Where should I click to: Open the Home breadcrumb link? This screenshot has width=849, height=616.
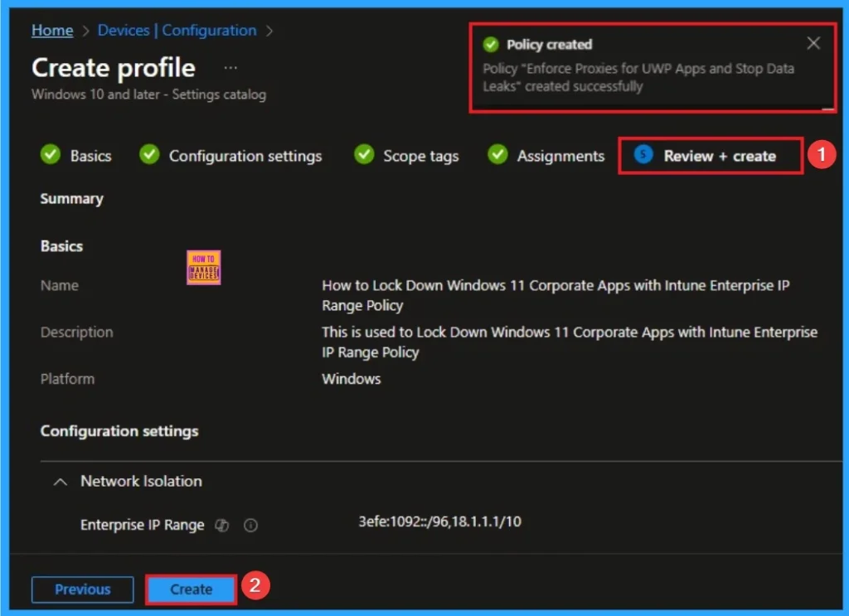[52, 30]
